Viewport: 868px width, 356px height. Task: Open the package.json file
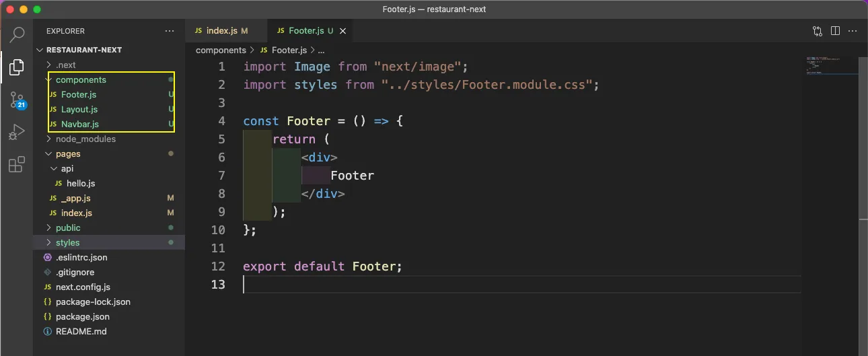click(x=109, y=316)
